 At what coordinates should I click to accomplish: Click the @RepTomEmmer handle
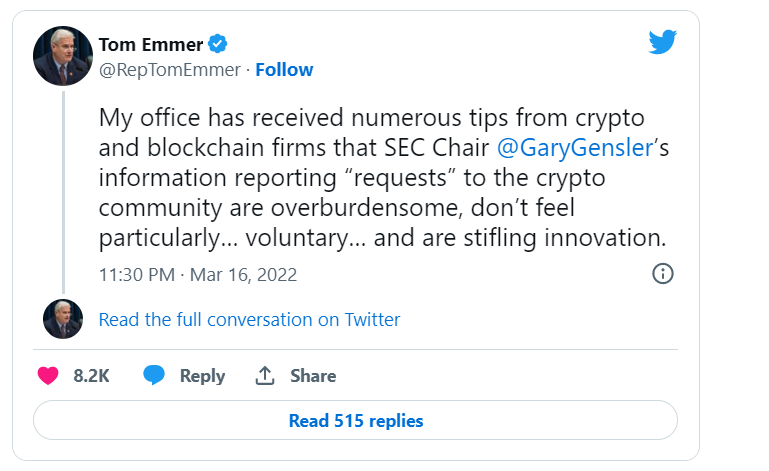pyautogui.click(x=170, y=70)
